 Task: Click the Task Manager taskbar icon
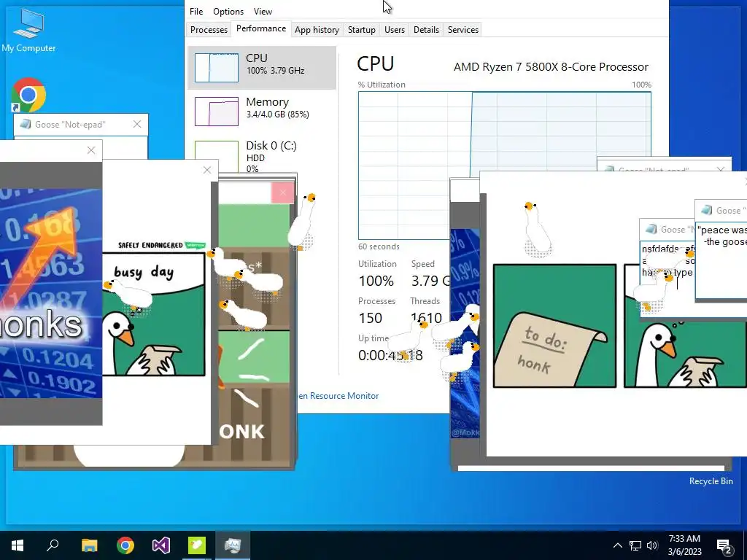[x=233, y=545]
